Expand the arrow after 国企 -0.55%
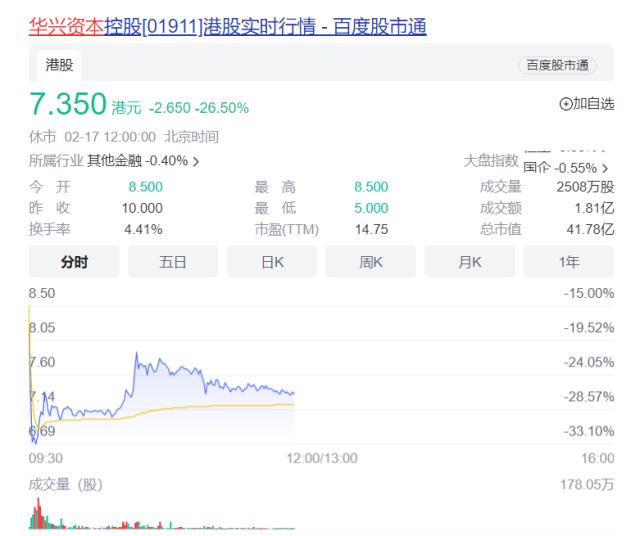 (605, 168)
